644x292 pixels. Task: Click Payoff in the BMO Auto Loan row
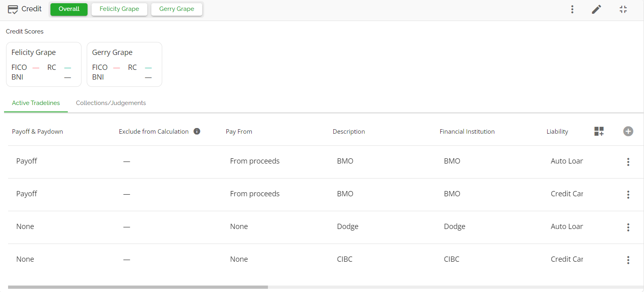pyautogui.click(x=27, y=161)
